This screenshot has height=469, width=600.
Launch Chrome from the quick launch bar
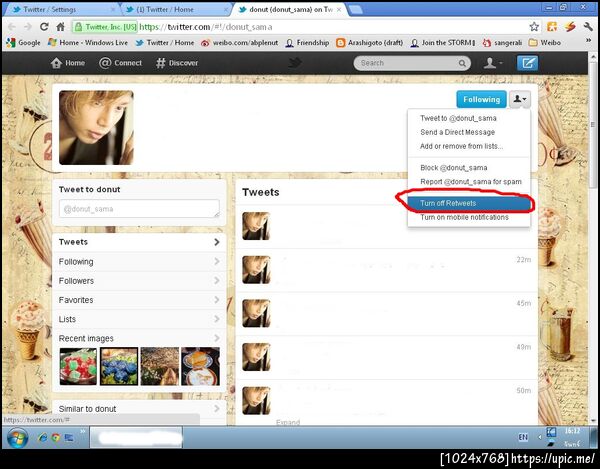pos(56,437)
